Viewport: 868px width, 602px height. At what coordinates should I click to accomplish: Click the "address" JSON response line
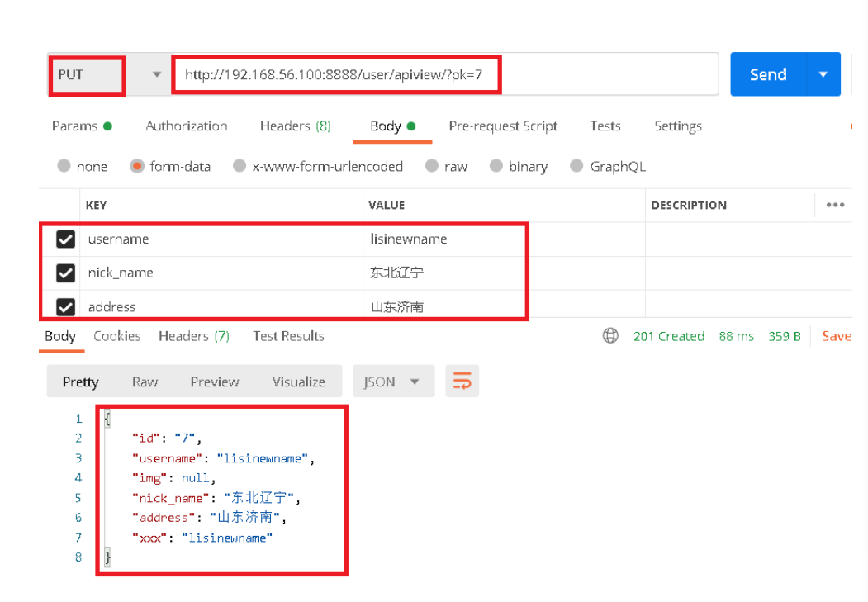tap(209, 517)
